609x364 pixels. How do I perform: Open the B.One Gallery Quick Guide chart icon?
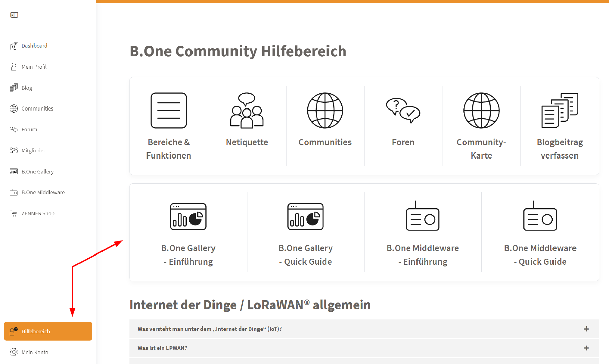(306, 217)
